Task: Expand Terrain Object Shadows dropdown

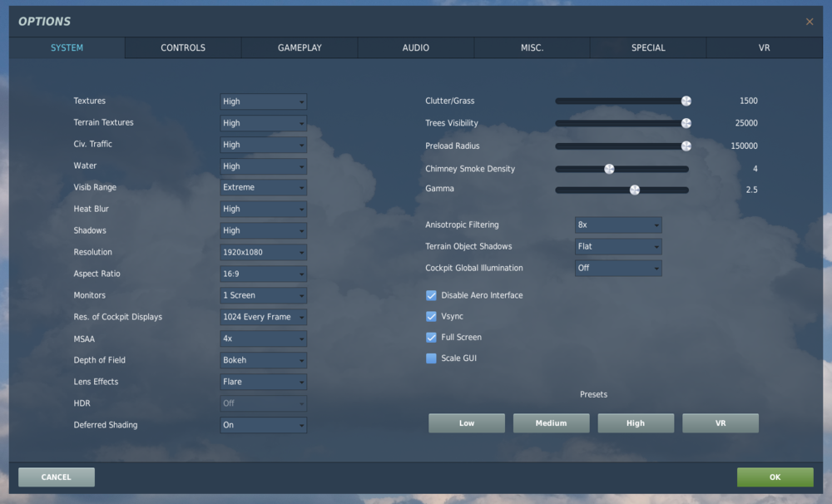Action: (x=618, y=246)
